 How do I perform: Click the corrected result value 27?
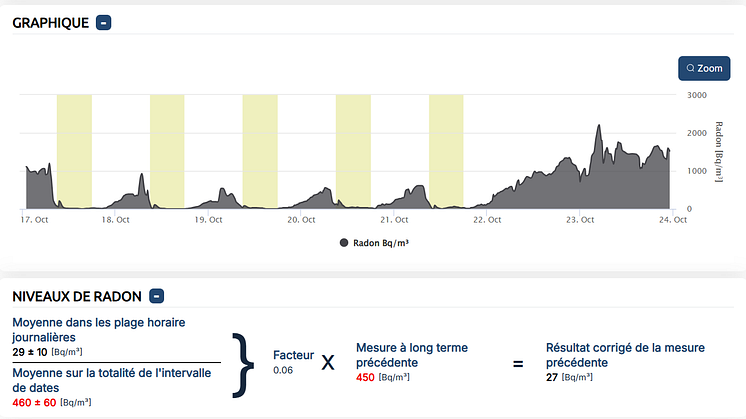pos(551,377)
